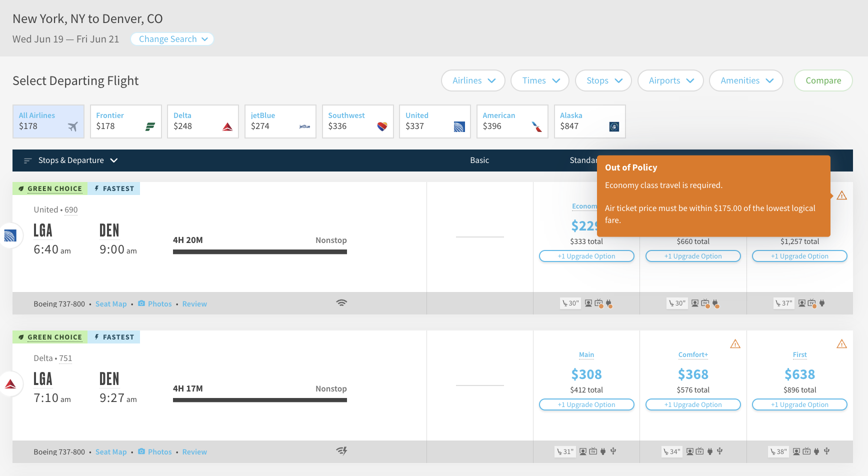The image size is (868, 476).
Task: Click the Wi-Fi icon on United 690
Action: (341, 303)
